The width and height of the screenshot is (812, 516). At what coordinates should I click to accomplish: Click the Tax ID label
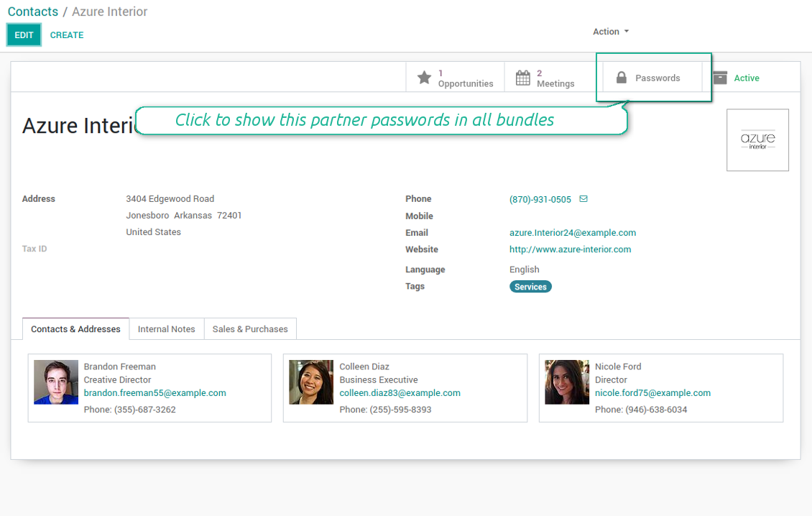click(x=34, y=249)
